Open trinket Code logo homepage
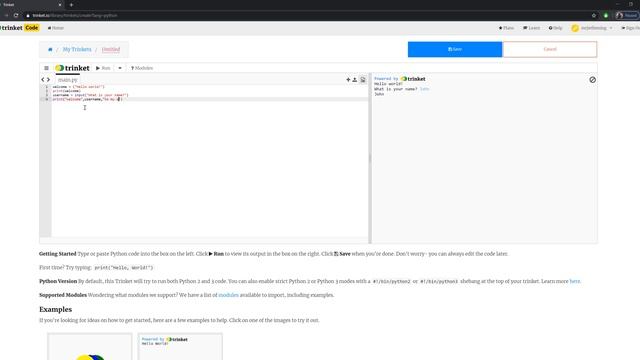640x360 pixels. coord(20,28)
